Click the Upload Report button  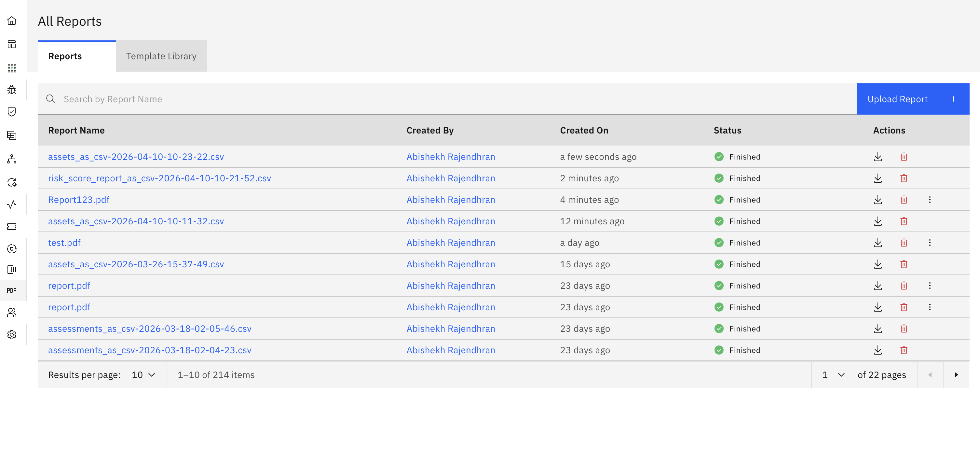click(x=913, y=99)
